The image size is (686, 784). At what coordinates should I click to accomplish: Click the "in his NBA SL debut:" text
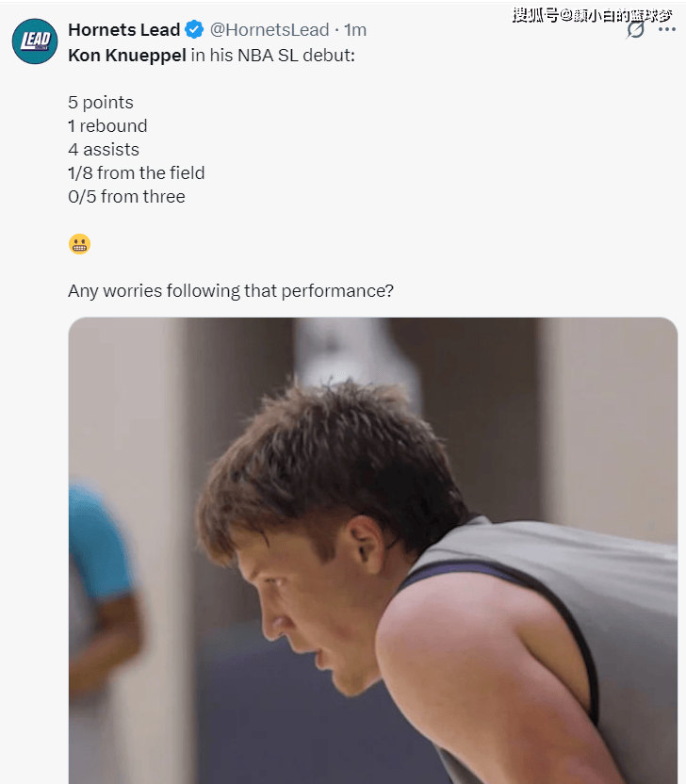coord(273,55)
